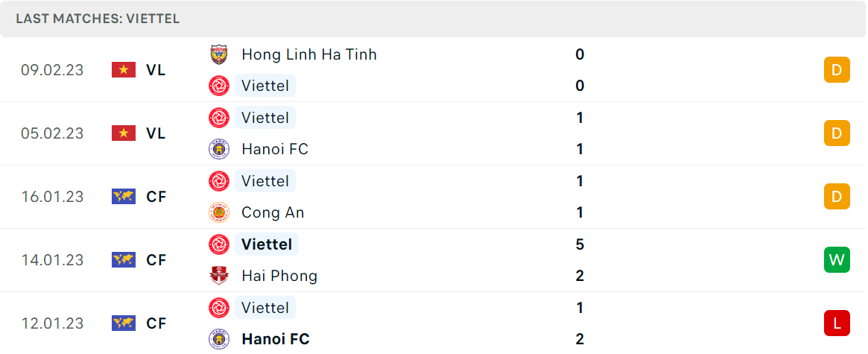
Task: Click the 5 score of the Viettel vs Hai Phong match
Action: point(580,244)
